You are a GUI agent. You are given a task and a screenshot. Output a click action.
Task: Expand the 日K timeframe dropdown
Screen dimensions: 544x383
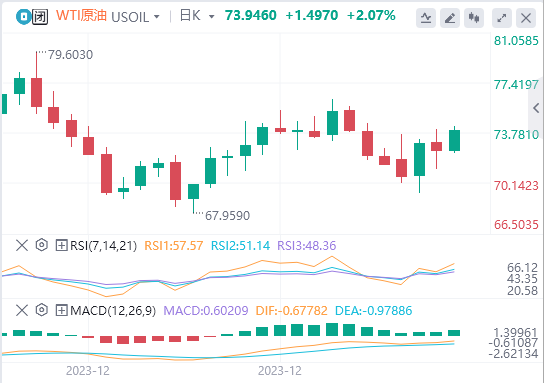coord(211,17)
